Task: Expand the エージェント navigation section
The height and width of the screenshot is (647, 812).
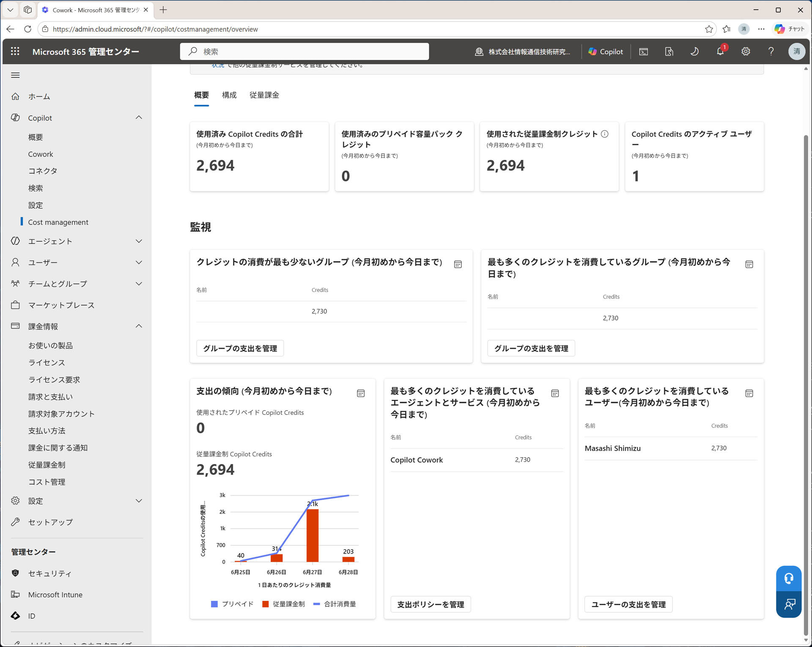Action: (139, 241)
